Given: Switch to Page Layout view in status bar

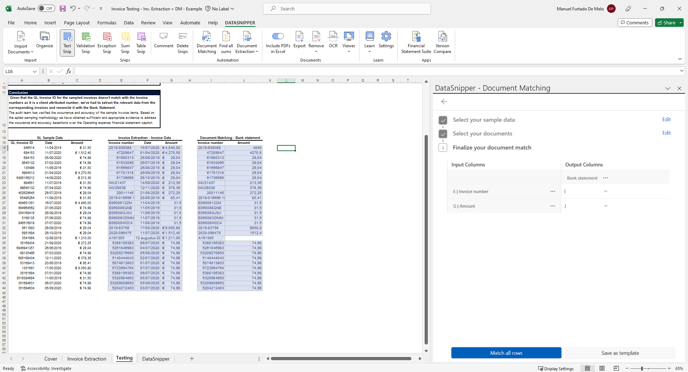Looking at the screenshot, I should pos(602,368).
